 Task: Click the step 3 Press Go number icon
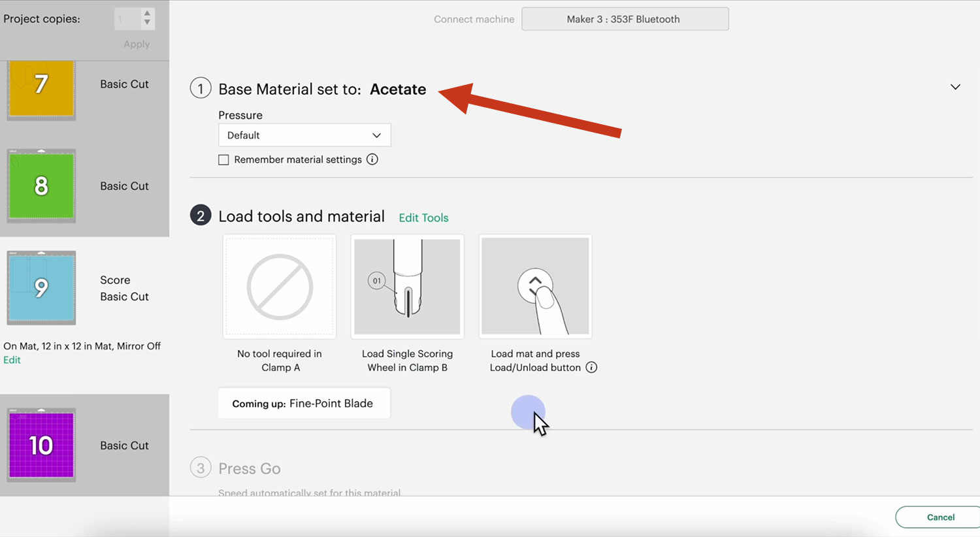[201, 468]
